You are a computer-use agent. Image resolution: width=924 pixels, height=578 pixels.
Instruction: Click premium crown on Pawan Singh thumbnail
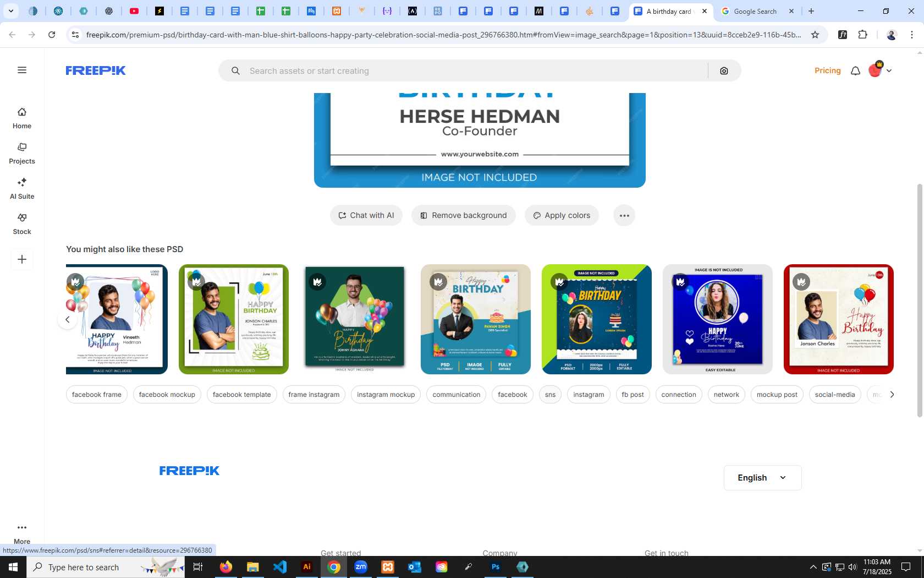pos(438,282)
